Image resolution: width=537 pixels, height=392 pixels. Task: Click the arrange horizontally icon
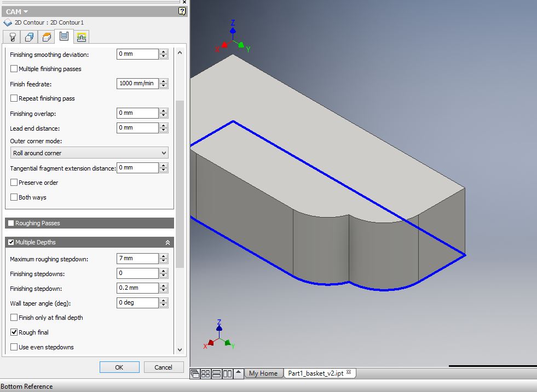coord(216,373)
